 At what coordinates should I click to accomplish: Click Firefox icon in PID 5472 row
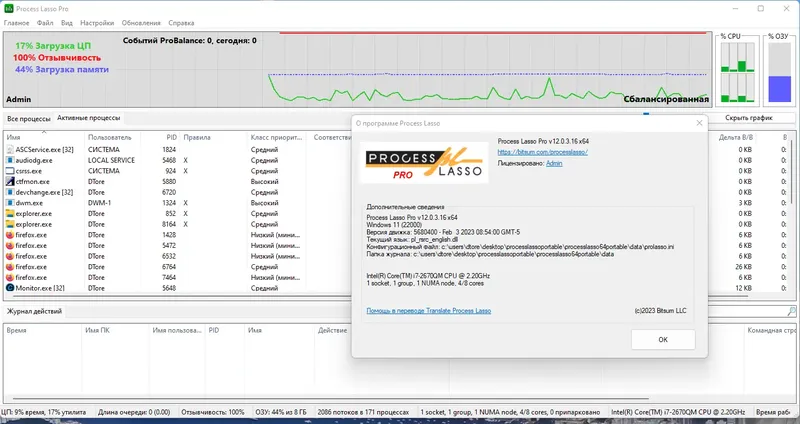click(10, 245)
